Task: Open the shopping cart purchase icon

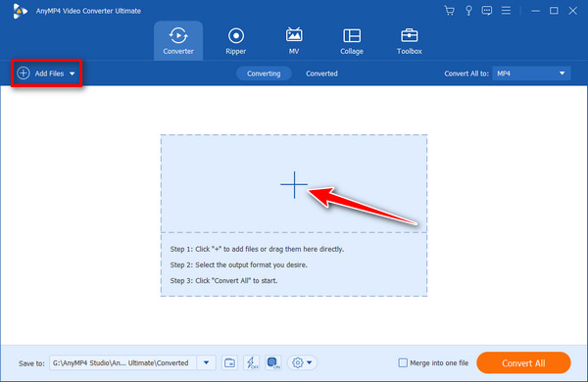Action: click(x=449, y=11)
